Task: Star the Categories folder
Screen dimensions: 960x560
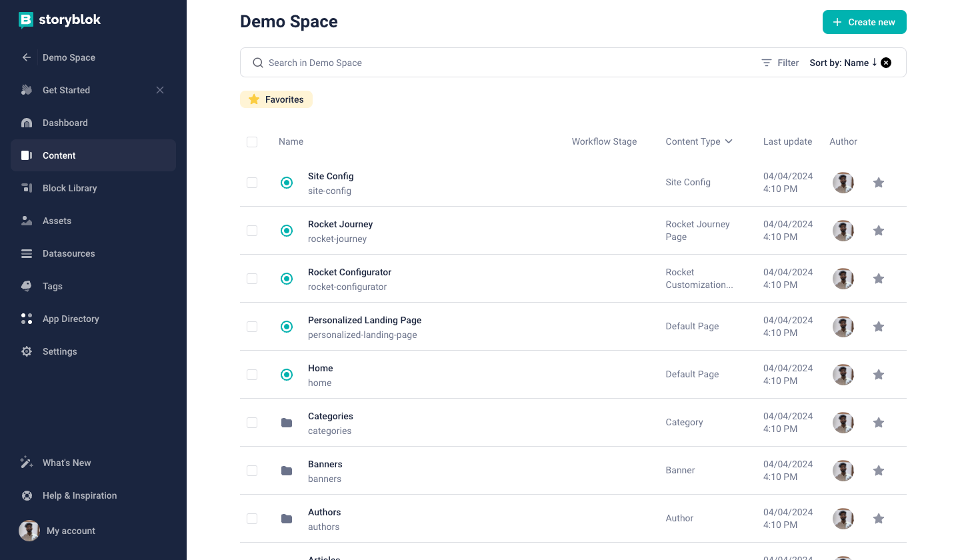Action: (879, 422)
